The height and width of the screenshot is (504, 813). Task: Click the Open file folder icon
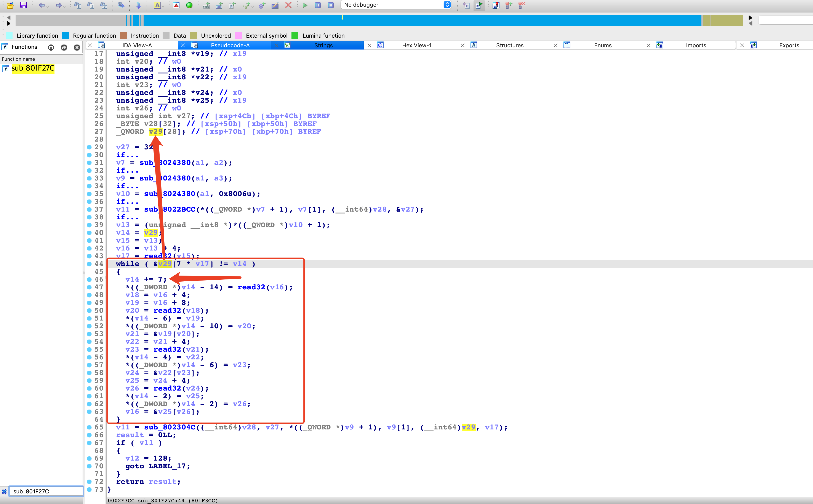10,5
